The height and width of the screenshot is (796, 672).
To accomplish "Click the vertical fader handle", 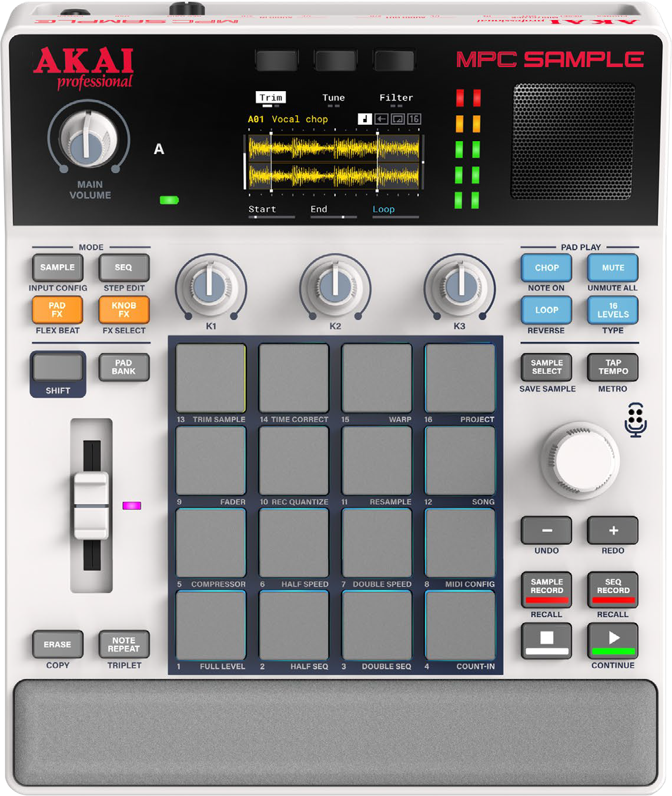I will click(x=91, y=505).
